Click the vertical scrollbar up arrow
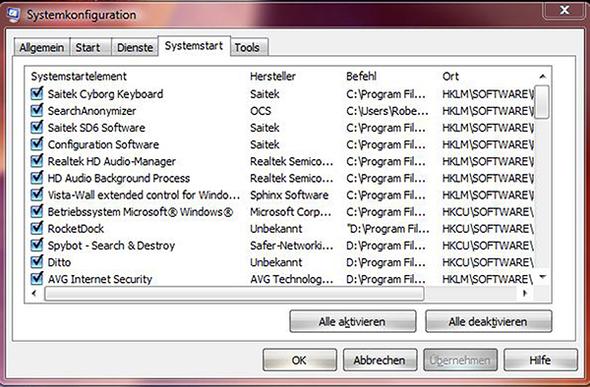590x387 pixels. click(542, 76)
